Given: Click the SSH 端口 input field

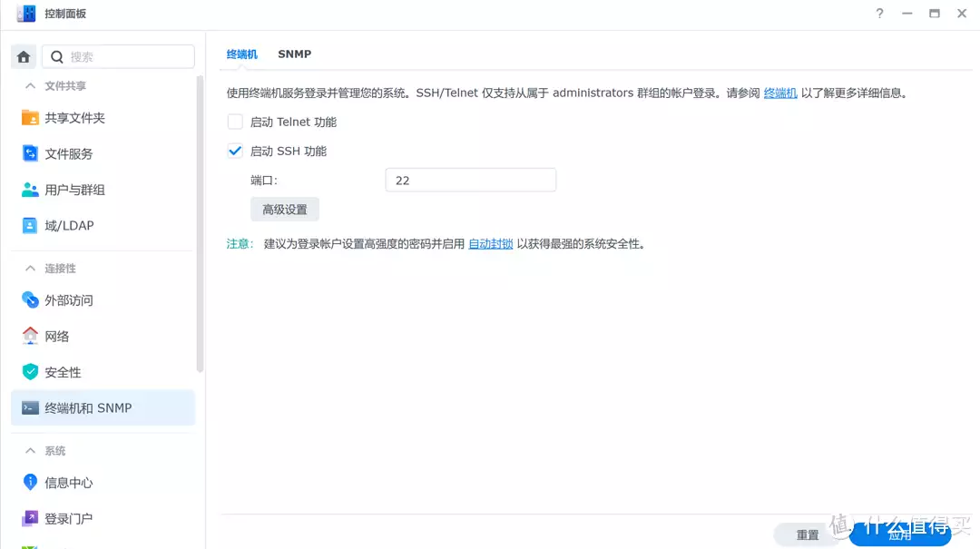Looking at the screenshot, I should (x=471, y=180).
